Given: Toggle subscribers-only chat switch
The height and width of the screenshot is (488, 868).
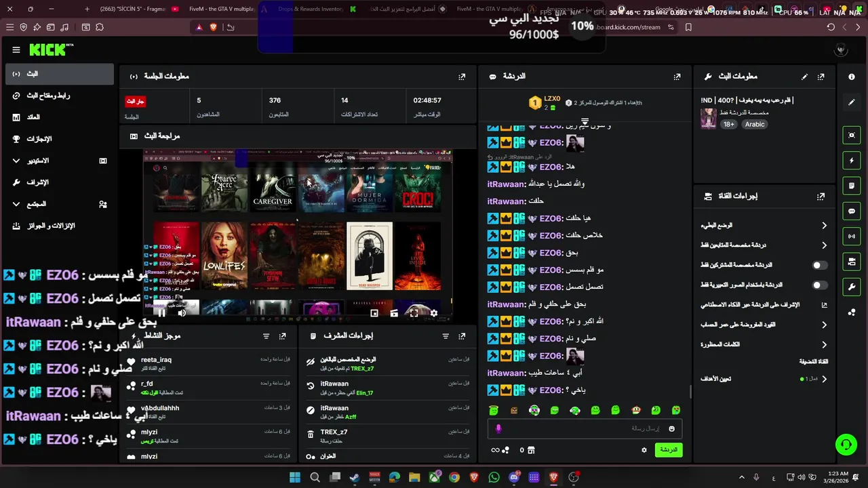Looking at the screenshot, I should click(820, 265).
